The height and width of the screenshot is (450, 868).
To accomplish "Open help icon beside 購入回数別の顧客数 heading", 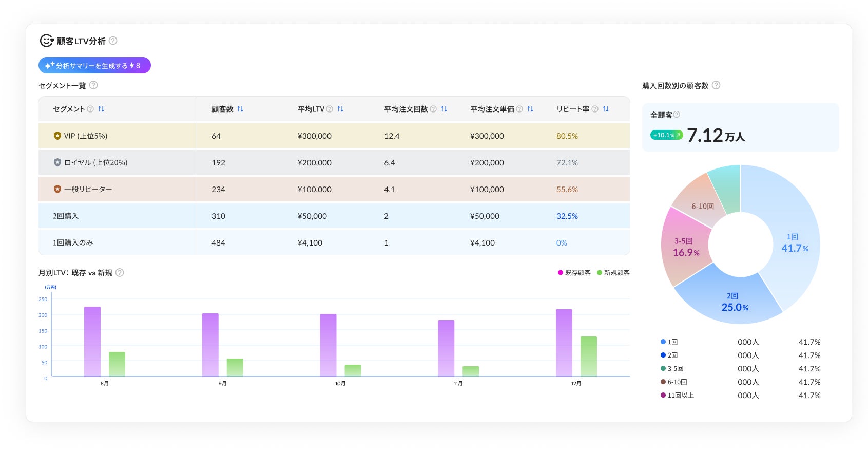I will point(716,85).
